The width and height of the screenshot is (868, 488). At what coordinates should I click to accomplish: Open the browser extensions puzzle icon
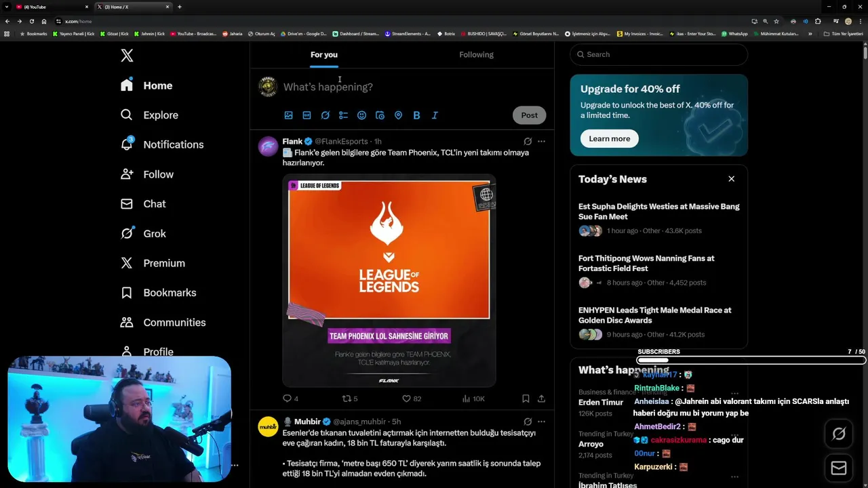coord(818,21)
